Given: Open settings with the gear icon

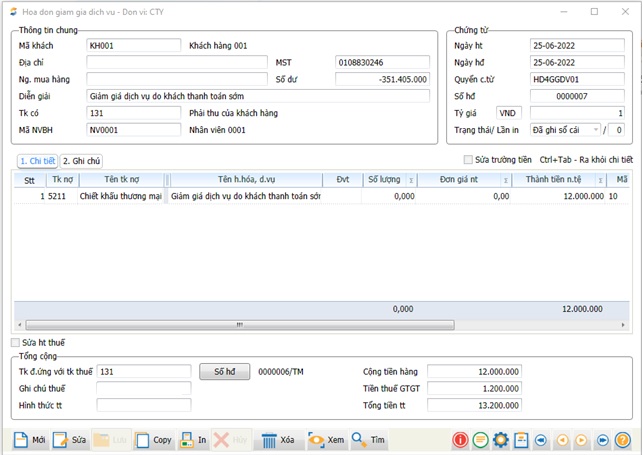Looking at the screenshot, I should point(500,440).
